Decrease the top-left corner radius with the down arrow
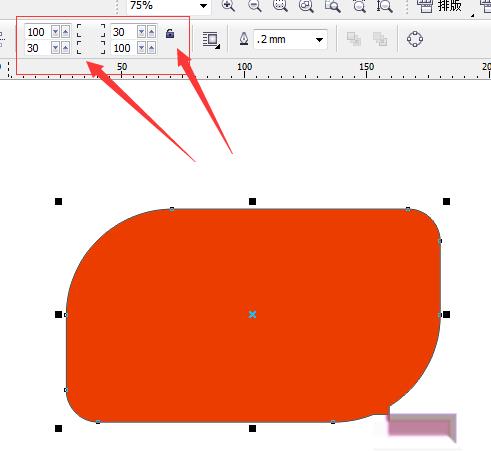 [x=55, y=32]
